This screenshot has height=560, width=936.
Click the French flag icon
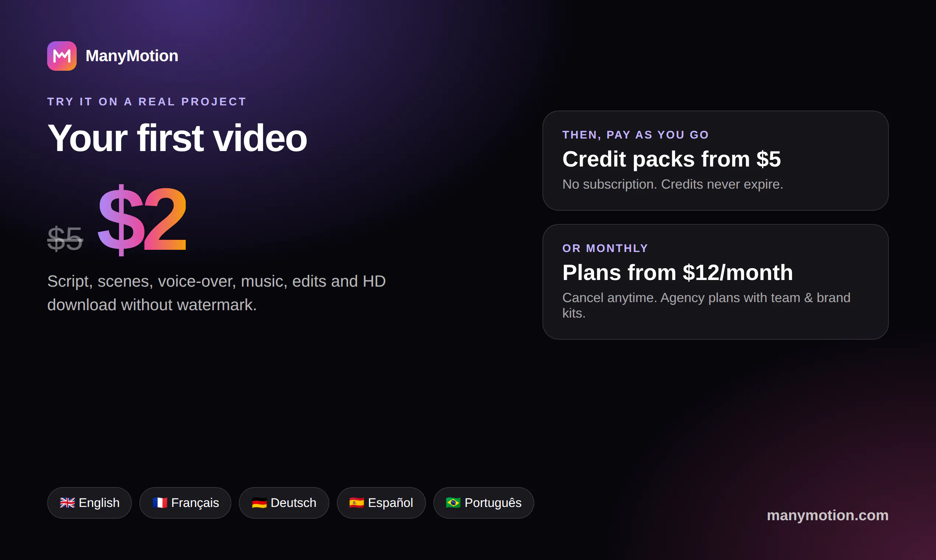coord(160,503)
